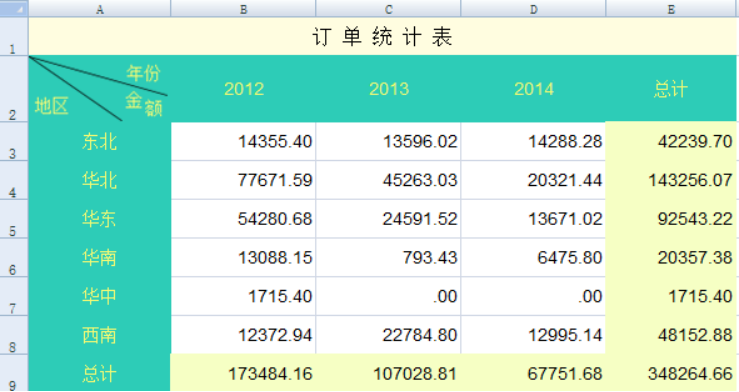This screenshot has height=392, width=739.
Task: Select row 1 header
Action: [x=14, y=36]
